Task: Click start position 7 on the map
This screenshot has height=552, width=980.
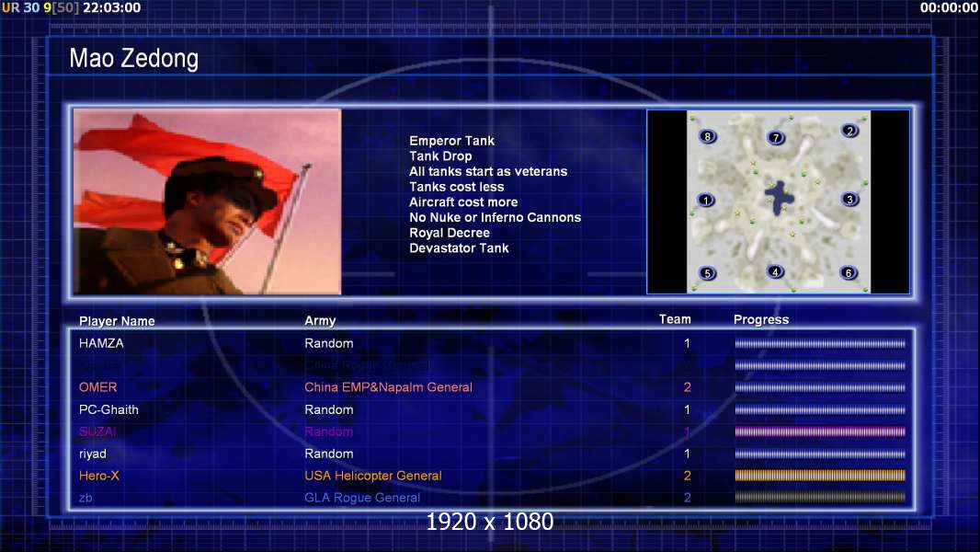Action: 776,137
